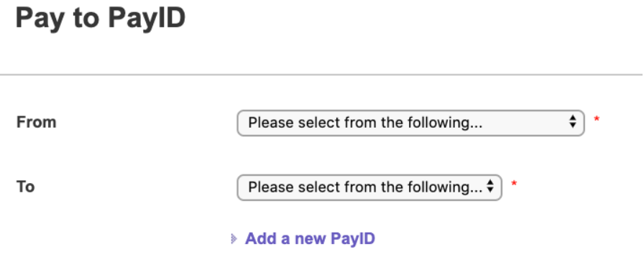Click the up-down arrows on From dropdown

[x=573, y=121]
